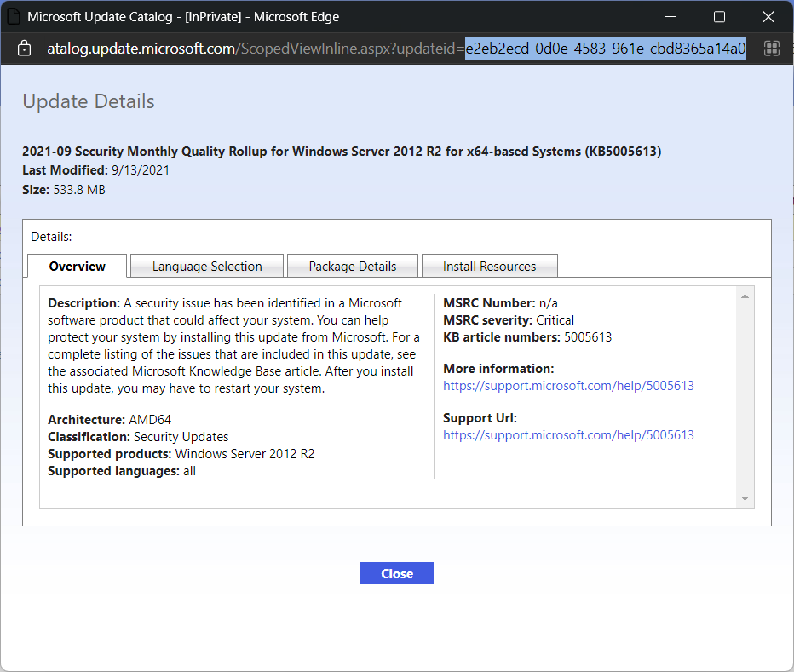Click the Supported languages all text
Viewport: 794px width, 672px height.
click(122, 471)
